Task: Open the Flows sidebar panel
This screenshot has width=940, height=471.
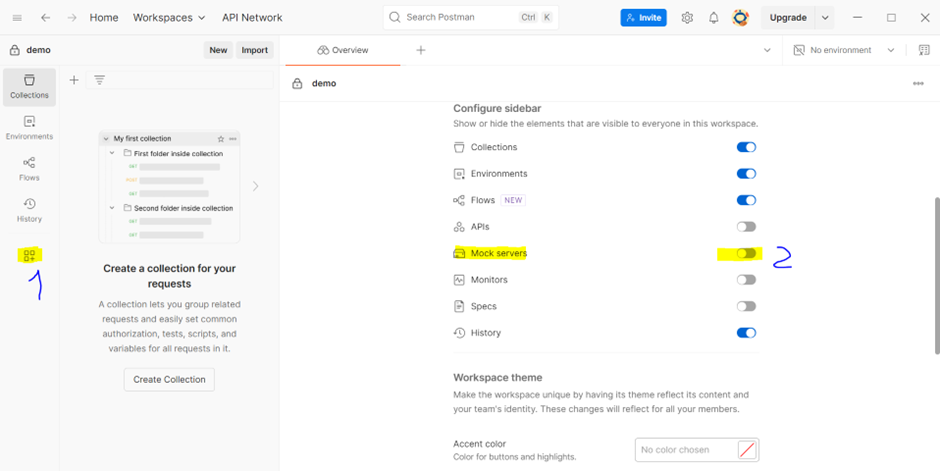Action: (x=29, y=168)
